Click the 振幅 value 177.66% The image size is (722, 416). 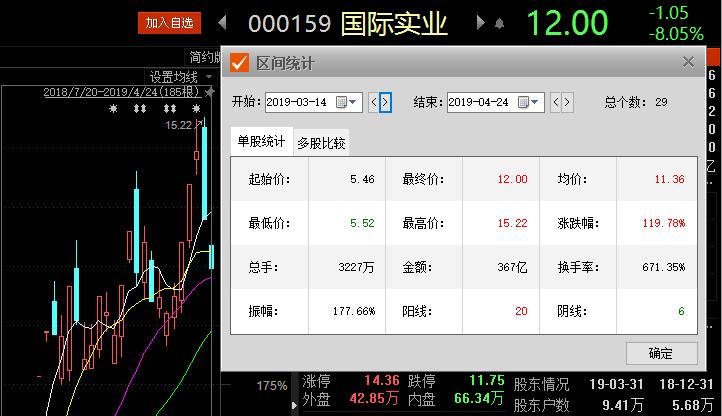354,311
